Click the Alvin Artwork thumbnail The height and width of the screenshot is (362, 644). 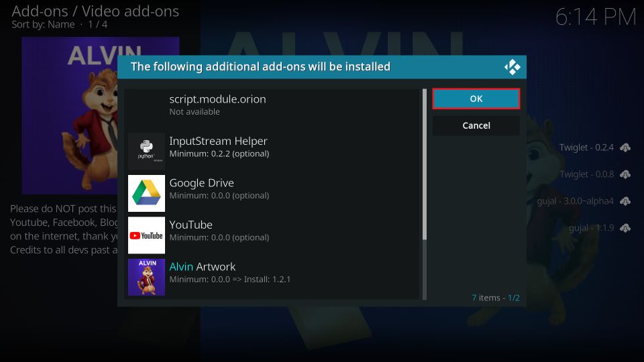(x=146, y=277)
